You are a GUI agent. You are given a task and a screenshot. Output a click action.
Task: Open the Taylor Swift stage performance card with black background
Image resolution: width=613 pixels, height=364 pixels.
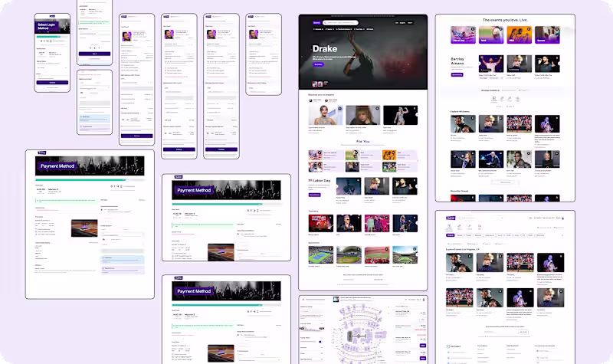[400, 116]
